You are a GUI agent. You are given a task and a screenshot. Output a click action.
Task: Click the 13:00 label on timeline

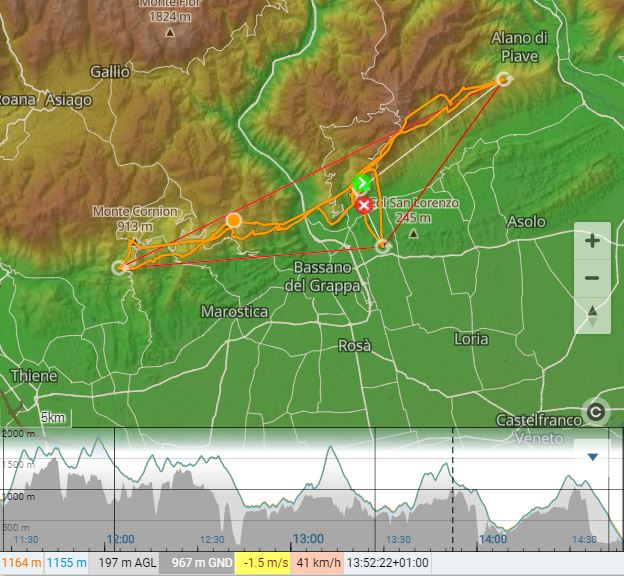coord(308,539)
